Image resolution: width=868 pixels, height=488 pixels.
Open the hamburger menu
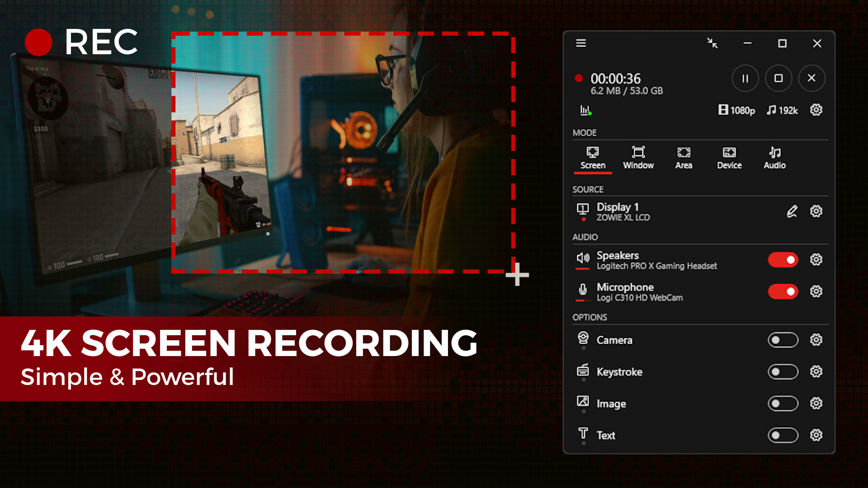coord(581,43)
